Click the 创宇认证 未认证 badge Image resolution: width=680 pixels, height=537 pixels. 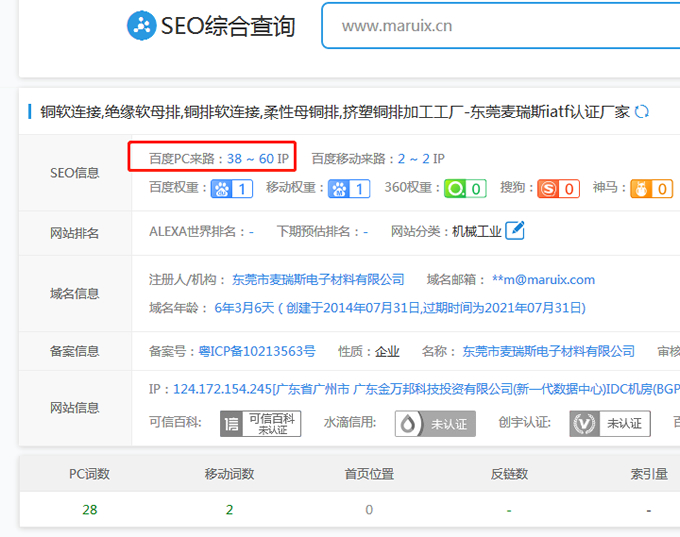tap(610, 423)
